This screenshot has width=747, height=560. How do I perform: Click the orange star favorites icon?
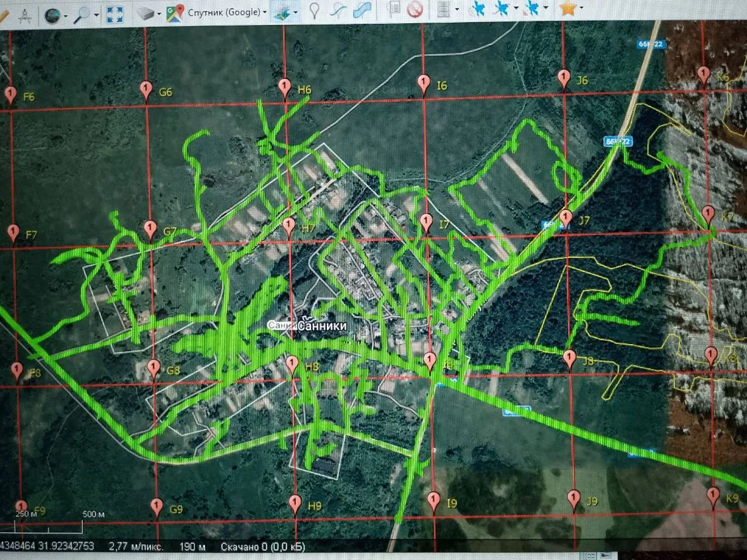point(568,8)
